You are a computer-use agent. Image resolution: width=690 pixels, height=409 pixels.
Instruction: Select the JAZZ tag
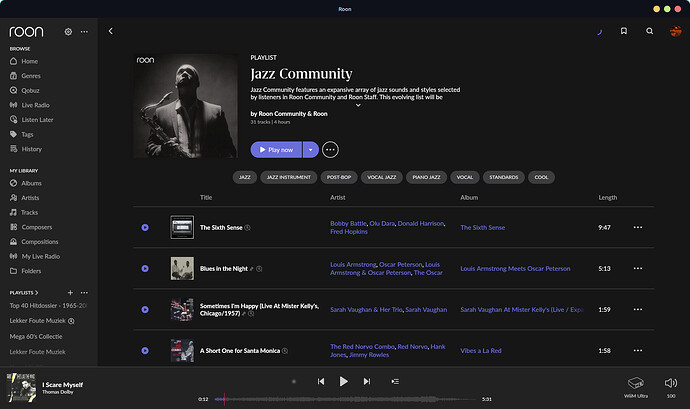pyautogui.click(x=245, y=177)
